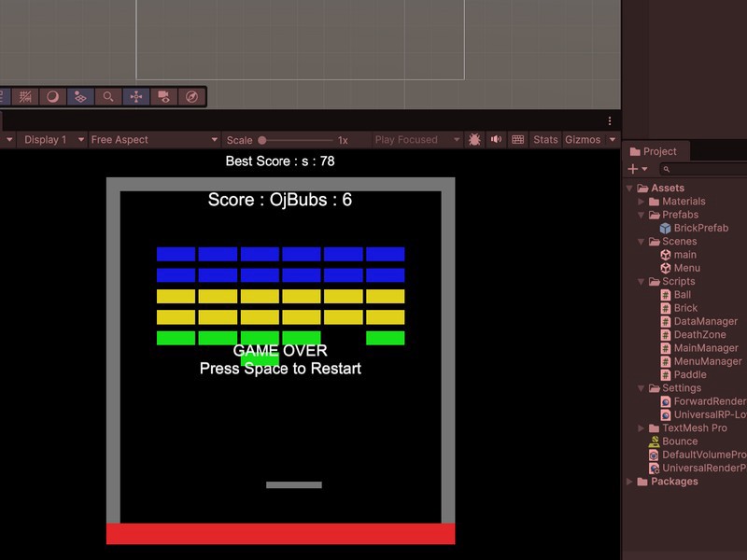Click the search magnifier in scene toolbar
The image size is (747, 560).
(x=108, y=96)
